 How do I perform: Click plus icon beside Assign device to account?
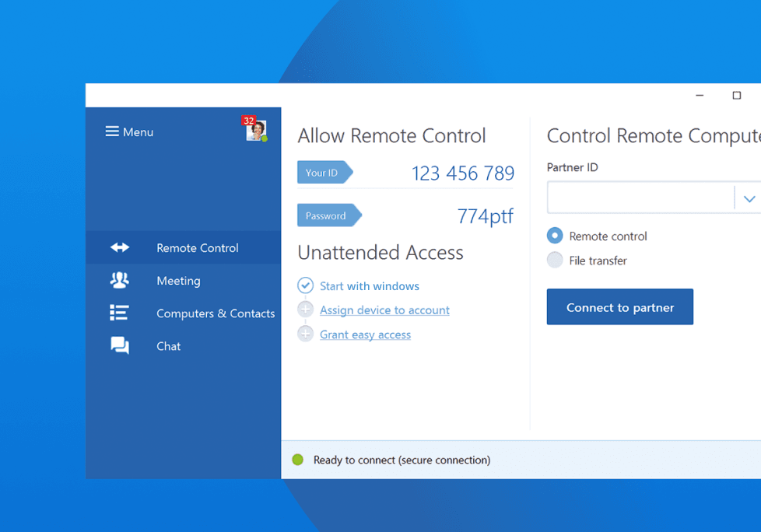[305, 310]
